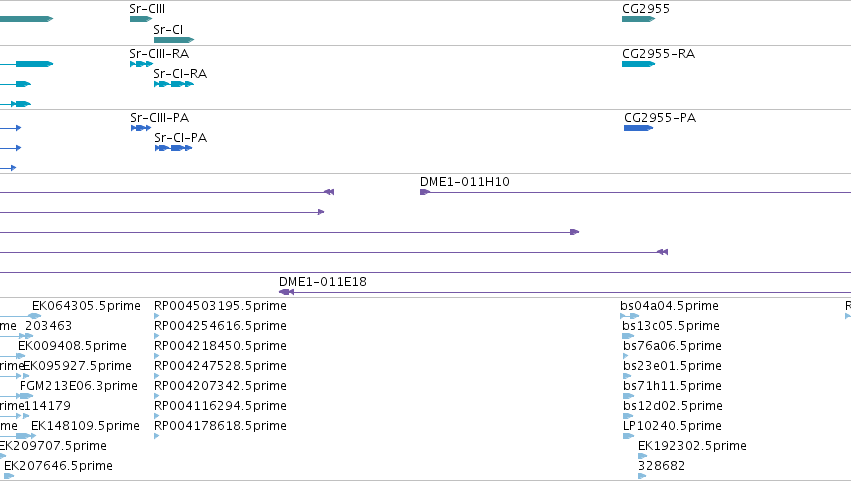Select the RP004247528.5prime label
This screenshot has height=481, width=851.
coord(220,366)
